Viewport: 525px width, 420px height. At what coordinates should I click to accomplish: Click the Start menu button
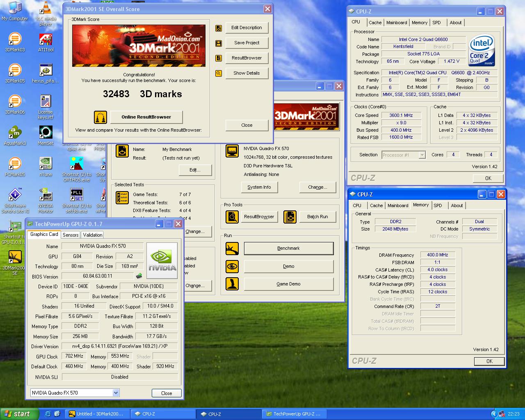pyautogui.click(x=19, y=414)
